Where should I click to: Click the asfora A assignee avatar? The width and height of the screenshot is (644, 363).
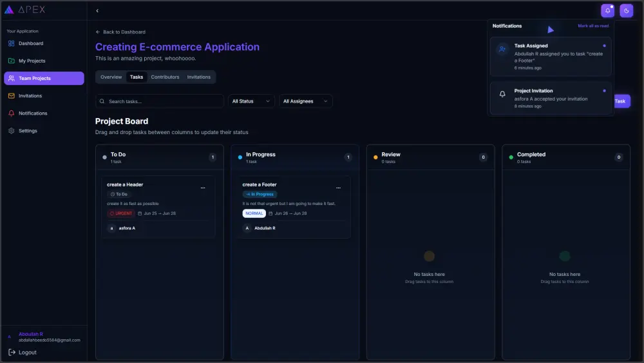click(x=111, y=228)
